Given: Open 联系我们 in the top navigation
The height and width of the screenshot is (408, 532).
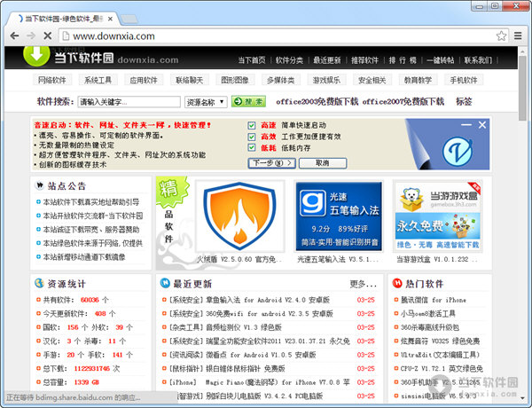Looking at the screenshot, I should point(478,60).
